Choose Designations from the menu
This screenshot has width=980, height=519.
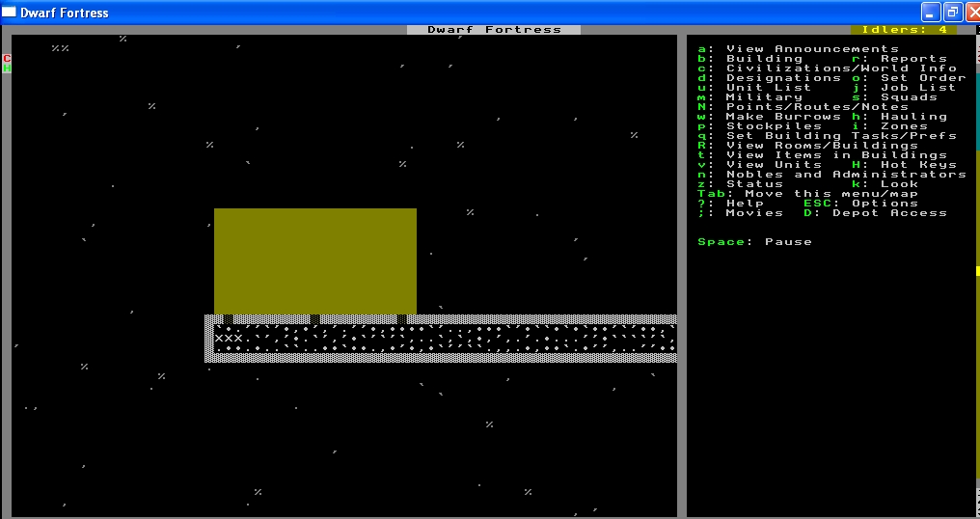(770, 77)
